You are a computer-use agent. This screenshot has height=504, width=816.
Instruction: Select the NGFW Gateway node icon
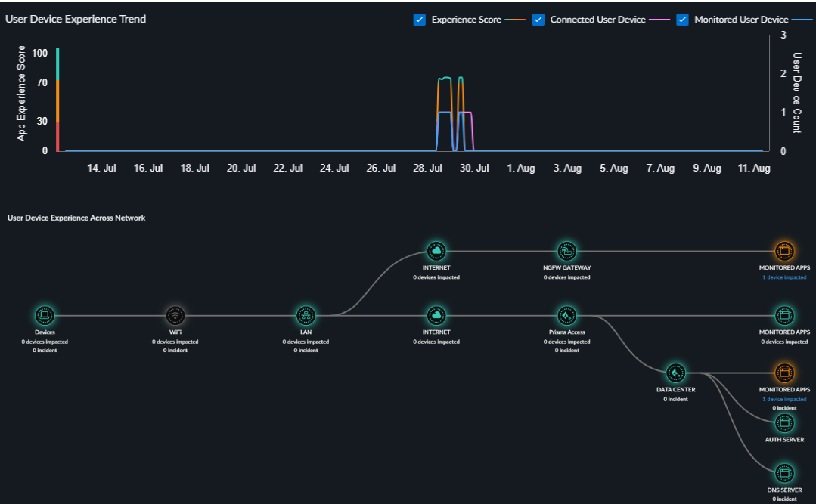566,251
